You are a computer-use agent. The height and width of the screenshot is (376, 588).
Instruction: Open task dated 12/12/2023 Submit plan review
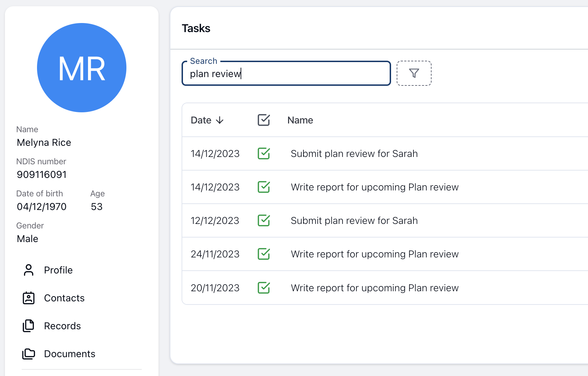[x=354, y=220]
